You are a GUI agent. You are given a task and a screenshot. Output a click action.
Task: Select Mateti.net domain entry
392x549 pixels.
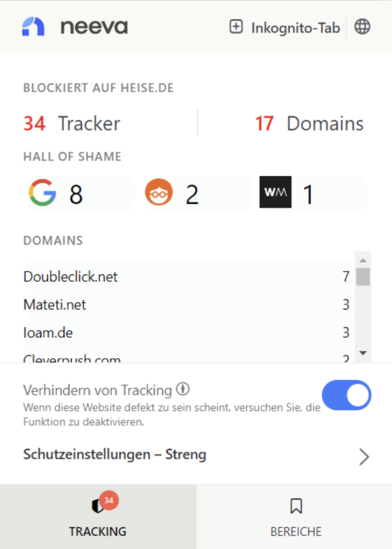point(55,305)
